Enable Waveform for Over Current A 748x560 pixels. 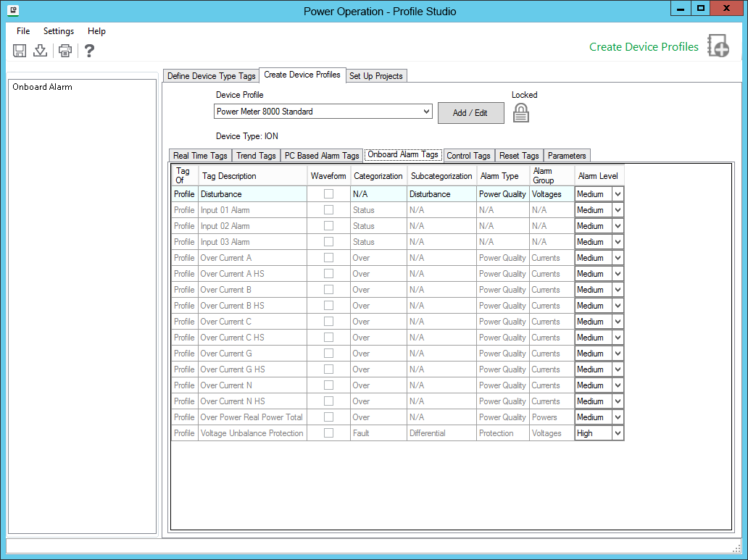pyautogui.click(x=328, y=258)
